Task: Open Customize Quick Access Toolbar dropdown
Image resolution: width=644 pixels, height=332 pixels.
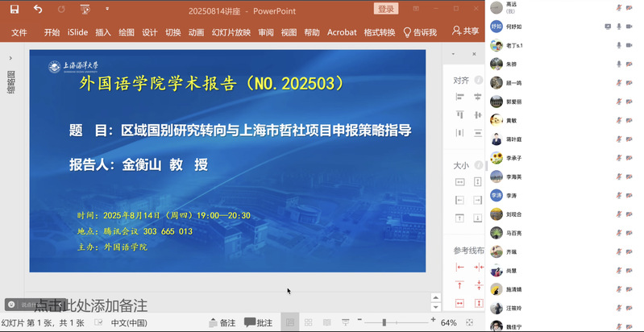Action: (107, 10)
